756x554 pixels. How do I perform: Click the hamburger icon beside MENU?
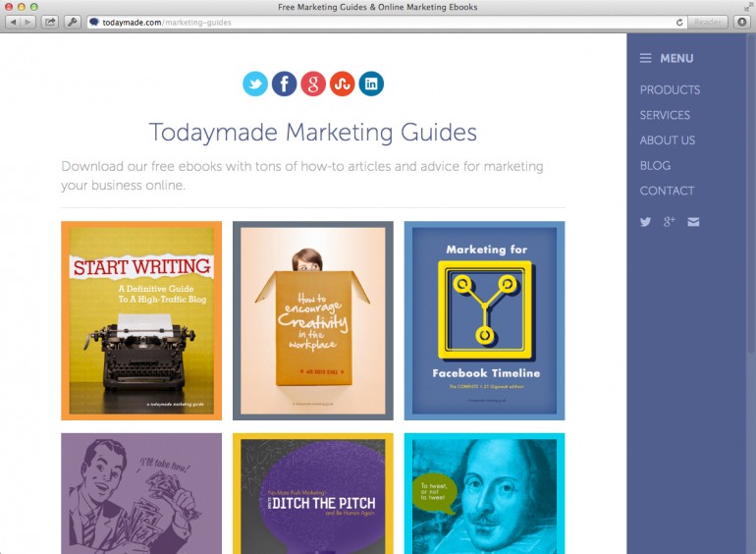646,58
